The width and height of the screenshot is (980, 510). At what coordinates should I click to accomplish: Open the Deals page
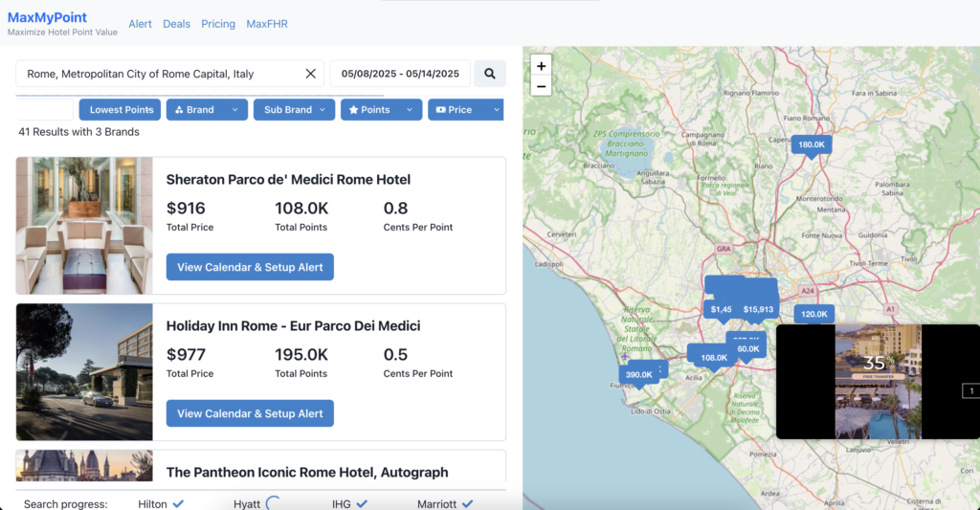pyautogui.click(x=176, y=24)
